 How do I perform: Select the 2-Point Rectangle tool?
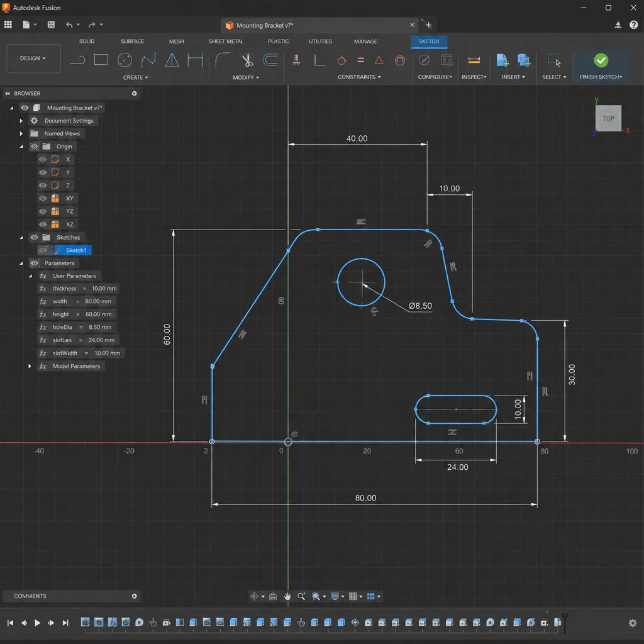point(101,60)
